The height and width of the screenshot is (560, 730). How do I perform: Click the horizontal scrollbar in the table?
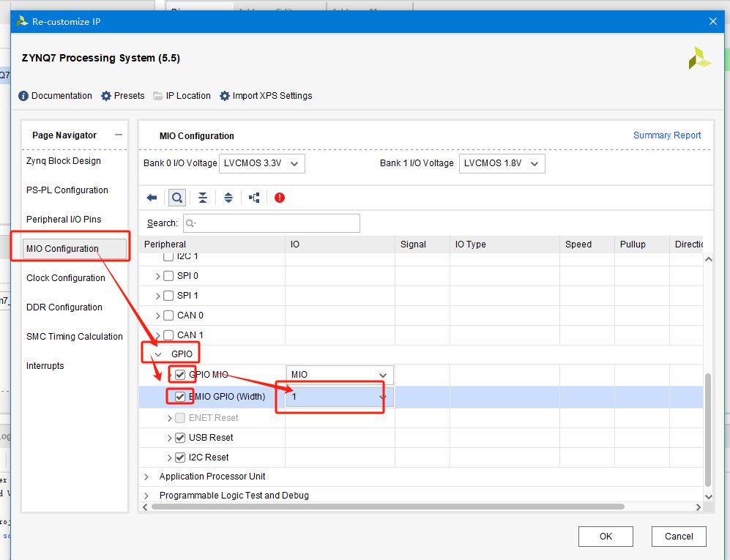click(x=387, y=507)
